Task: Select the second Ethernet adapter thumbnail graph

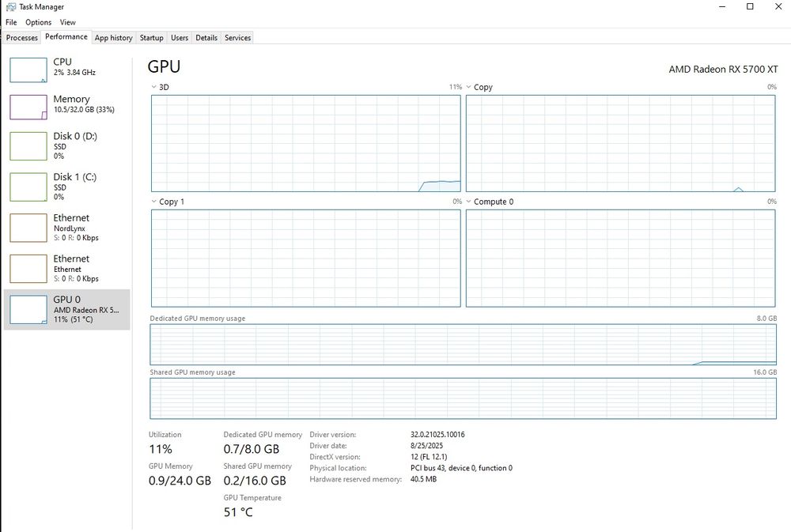Action: click(28, 269)
